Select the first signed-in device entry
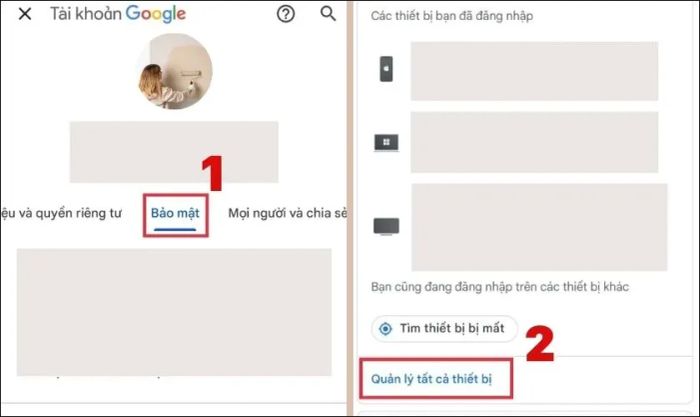 pyautogui.click(x=534, y=71)
